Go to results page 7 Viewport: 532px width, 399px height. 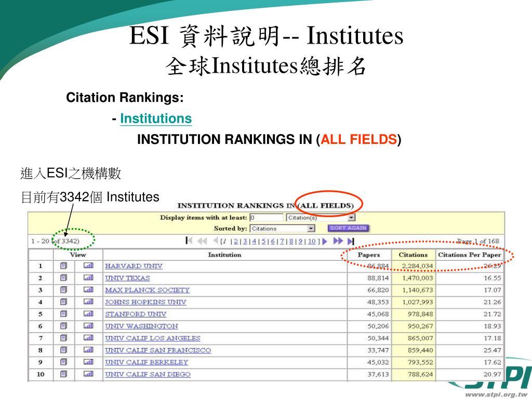282,241
